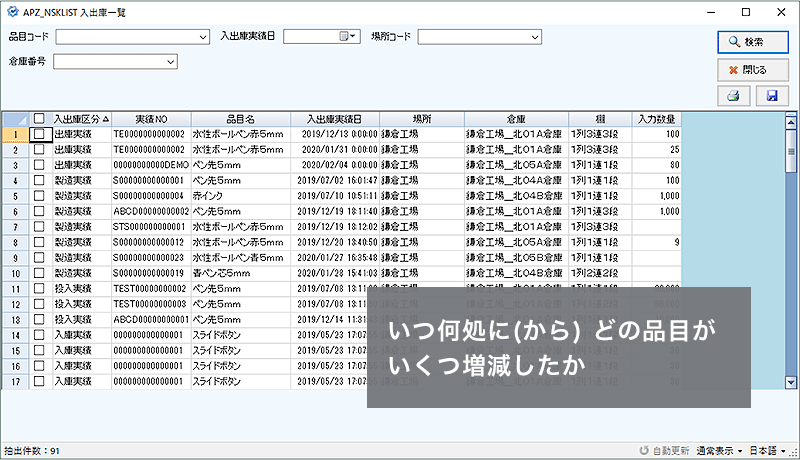
Task: Expand the 倉庫番号 dropdown
Action: click(171, 62)
